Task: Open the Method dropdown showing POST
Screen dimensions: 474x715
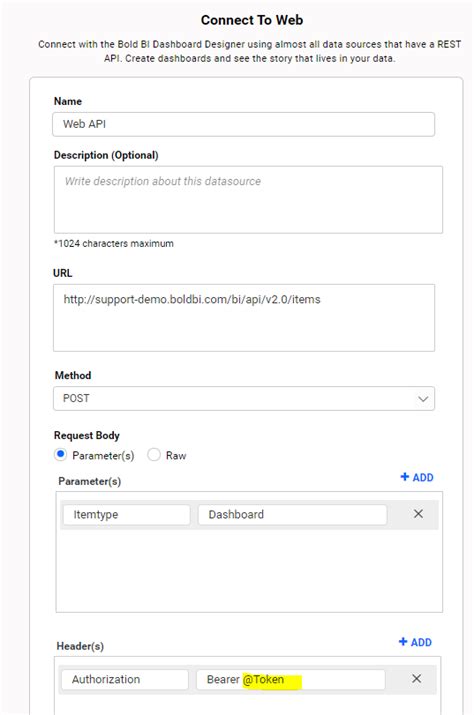Action: point(244,399)
